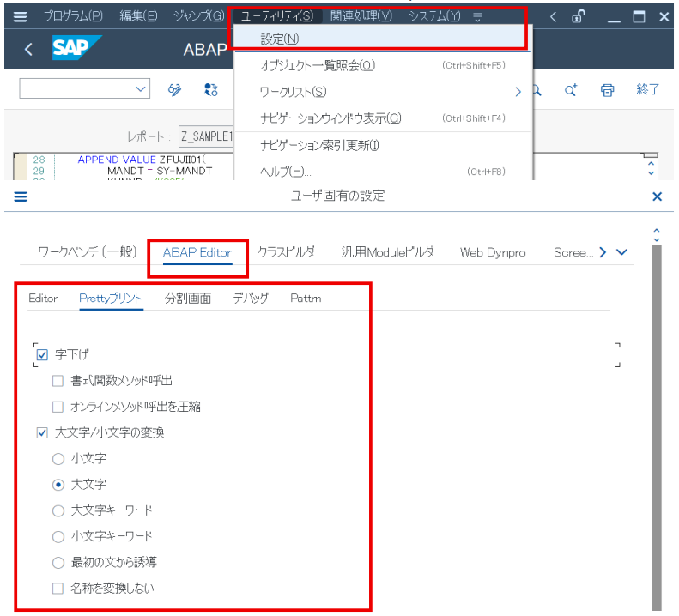
Task: Expand the tab overflow down chevron
Action: pyautogui.click(x=621, y=252)
